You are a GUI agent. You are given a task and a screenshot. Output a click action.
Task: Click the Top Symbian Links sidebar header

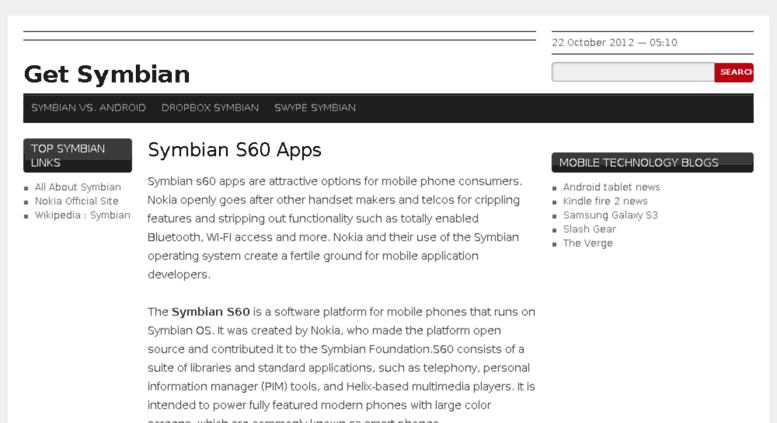77,156
